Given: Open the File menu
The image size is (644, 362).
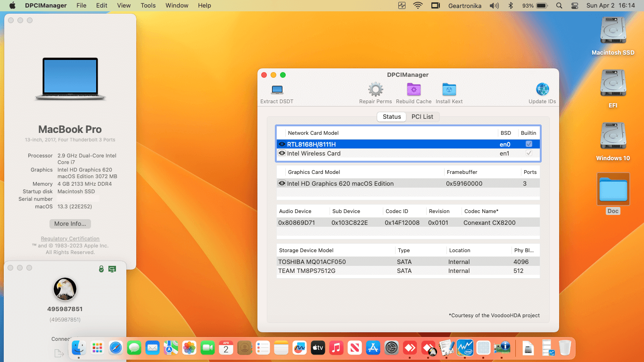Looking at the screenshot, I should (82, 6).
